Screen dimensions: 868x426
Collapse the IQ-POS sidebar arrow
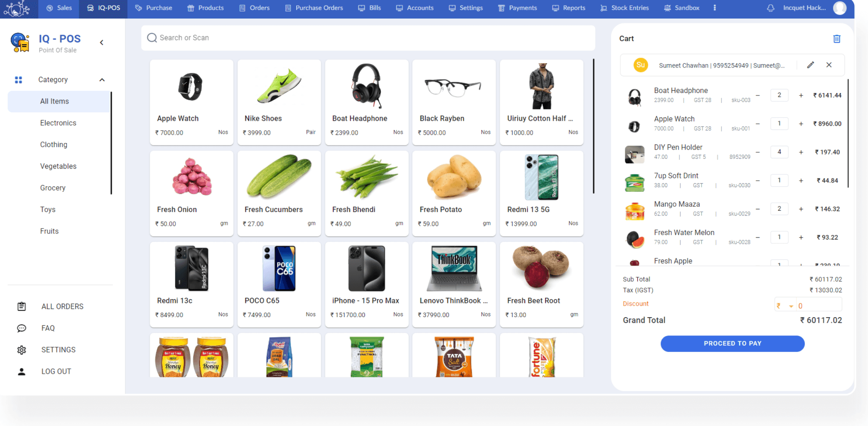[102, 42]
